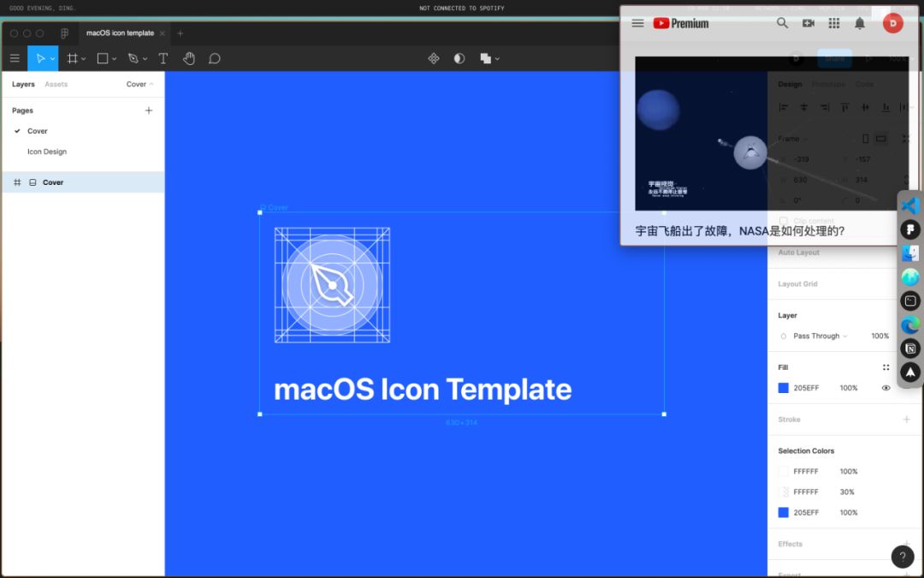Select the Rectangle shape tool
Screen dimensions: 924x578
pos(103,58)
